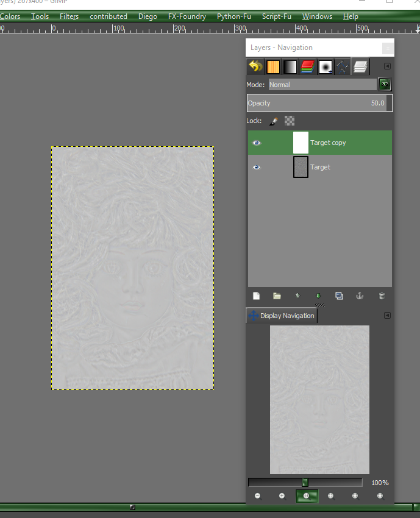Hide the Target copy layer

257,143
